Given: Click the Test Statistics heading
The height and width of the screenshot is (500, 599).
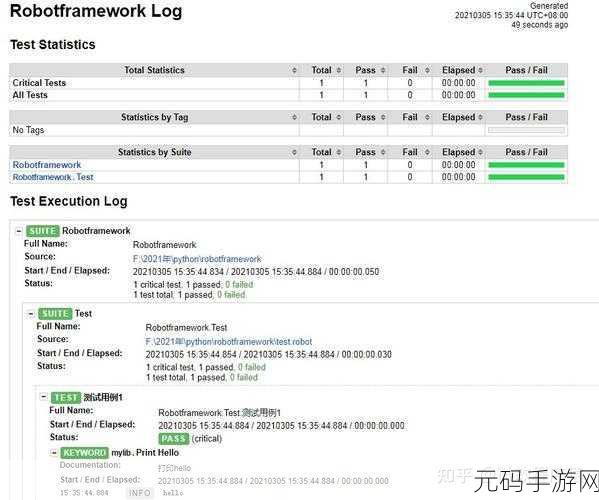Looking at the screenshot, I should (x=53, y=45).
